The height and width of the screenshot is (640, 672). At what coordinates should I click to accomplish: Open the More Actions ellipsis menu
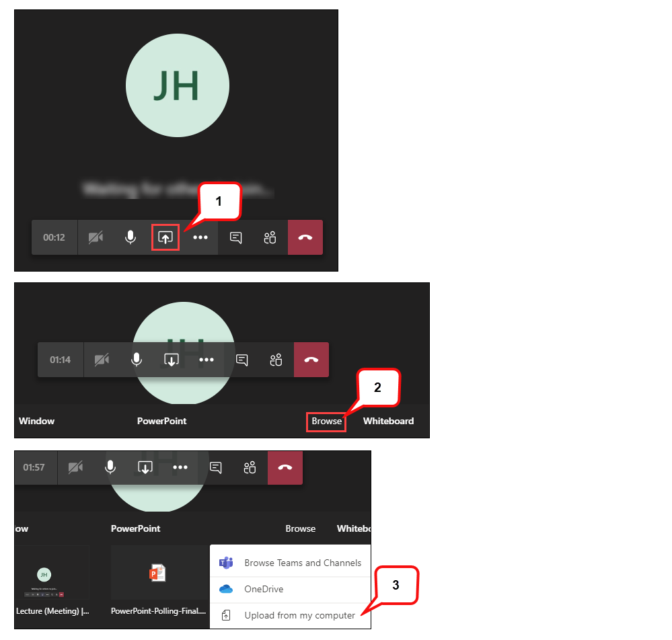200,237
